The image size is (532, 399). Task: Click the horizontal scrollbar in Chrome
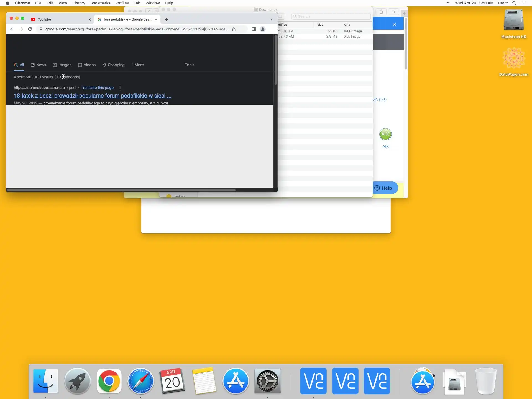121,190
